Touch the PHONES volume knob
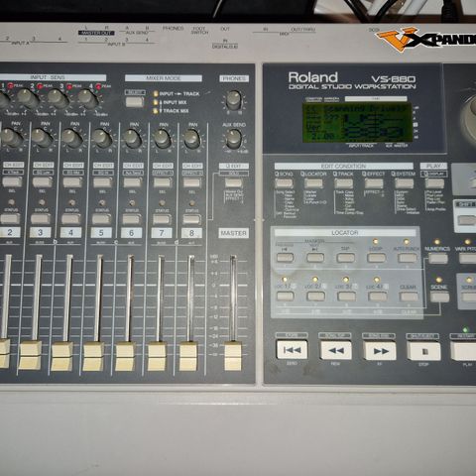The width and height of the screenshot is (476, 476). point(234,99)
